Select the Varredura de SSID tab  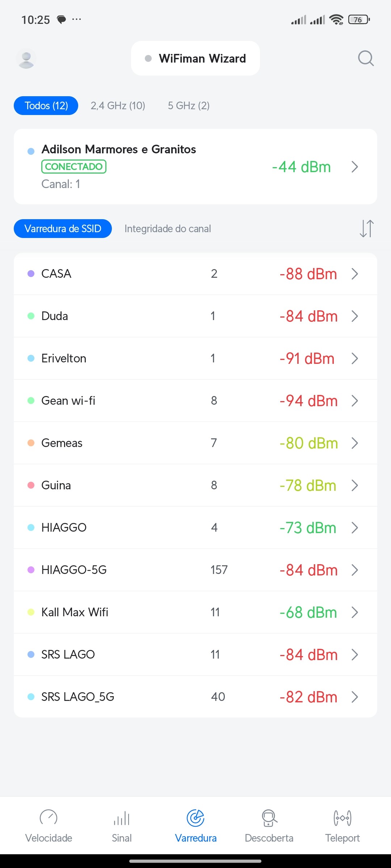[x=63, y=229]
